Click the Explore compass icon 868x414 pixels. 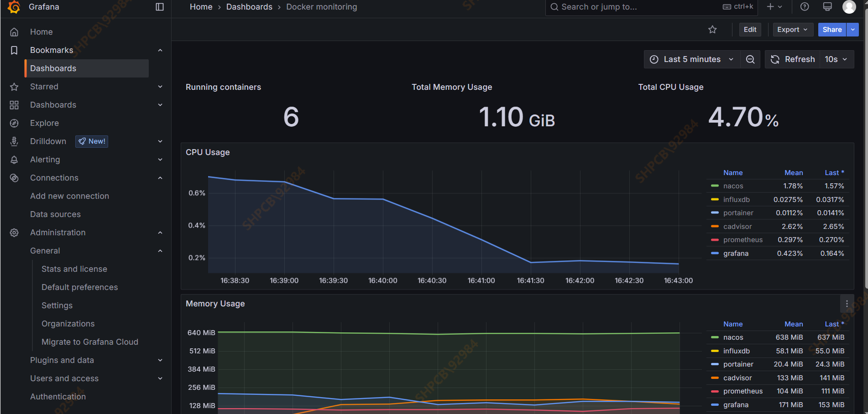(x=14, y=123)
